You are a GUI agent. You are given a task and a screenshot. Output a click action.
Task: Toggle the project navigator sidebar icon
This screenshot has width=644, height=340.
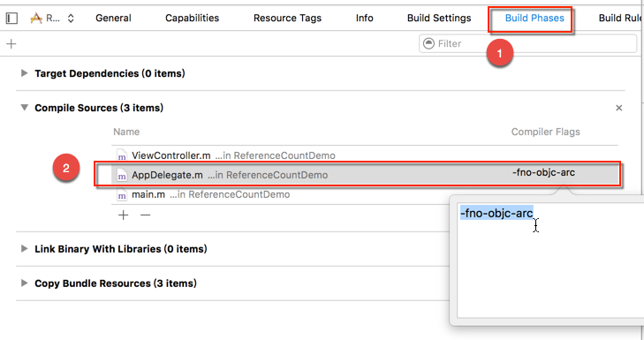pos(11,18)
